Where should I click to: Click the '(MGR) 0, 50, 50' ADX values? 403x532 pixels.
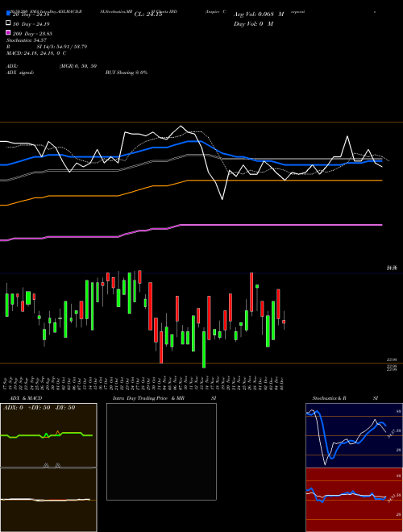[78, 66]
